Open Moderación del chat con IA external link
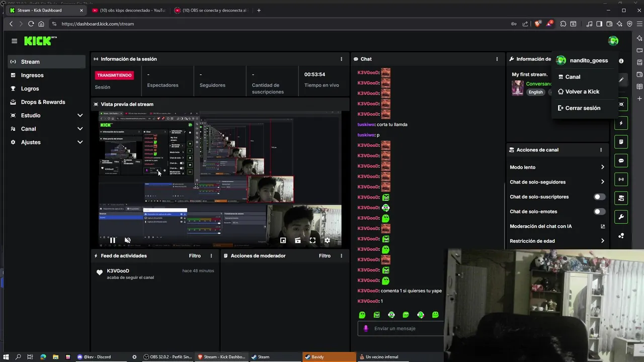The width and height of the screenshot is (644, 362). tap(603, 226)
